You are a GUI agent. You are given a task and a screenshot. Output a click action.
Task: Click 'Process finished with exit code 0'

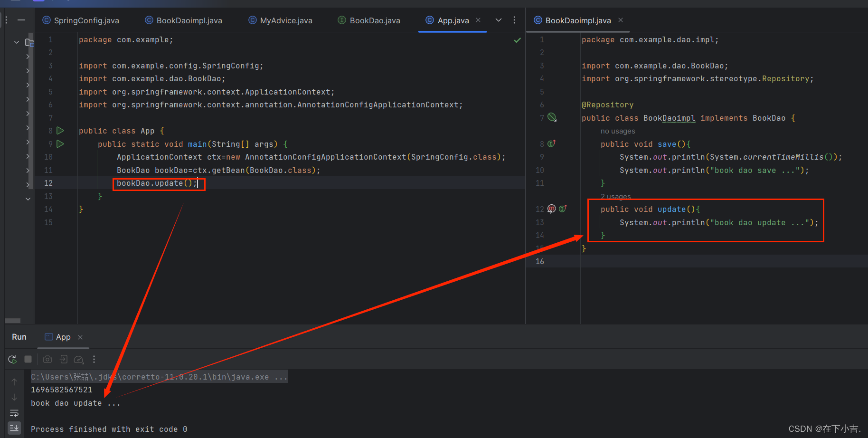(x=109, y=429)
